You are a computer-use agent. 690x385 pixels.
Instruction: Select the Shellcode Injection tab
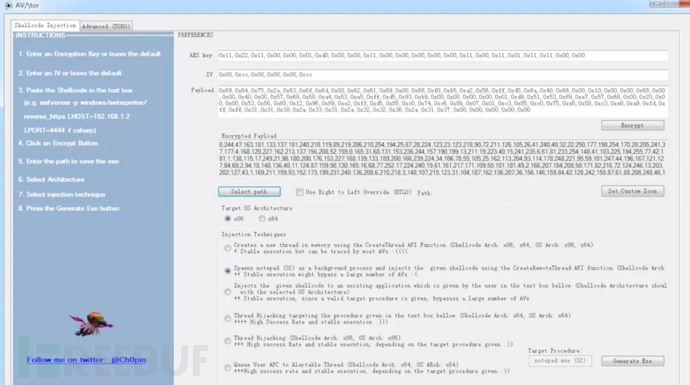pos(45,26)
